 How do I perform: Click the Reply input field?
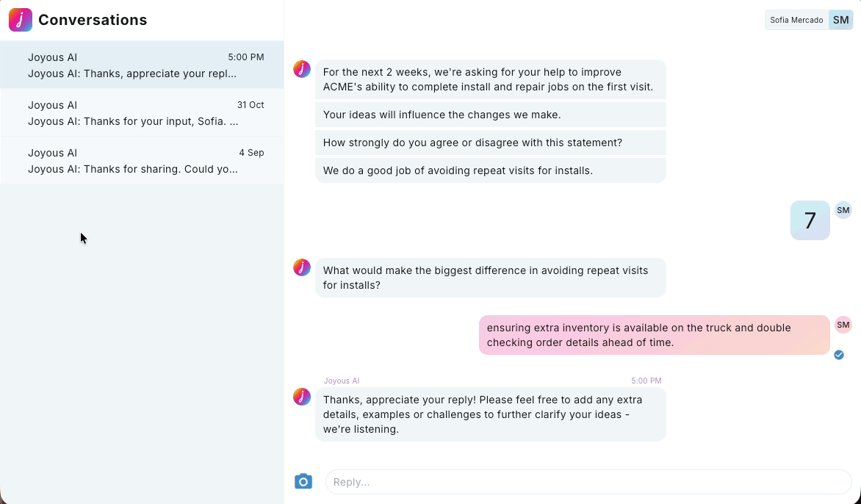pos(588,481)
